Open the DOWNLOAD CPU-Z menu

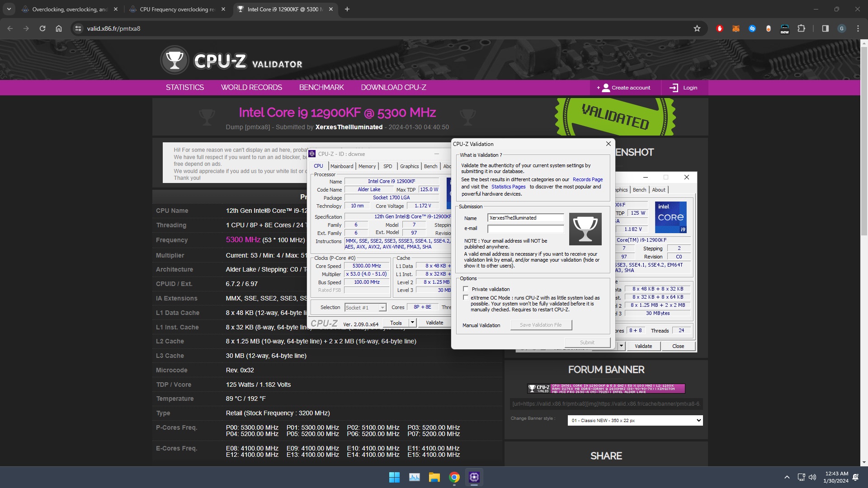393,88
